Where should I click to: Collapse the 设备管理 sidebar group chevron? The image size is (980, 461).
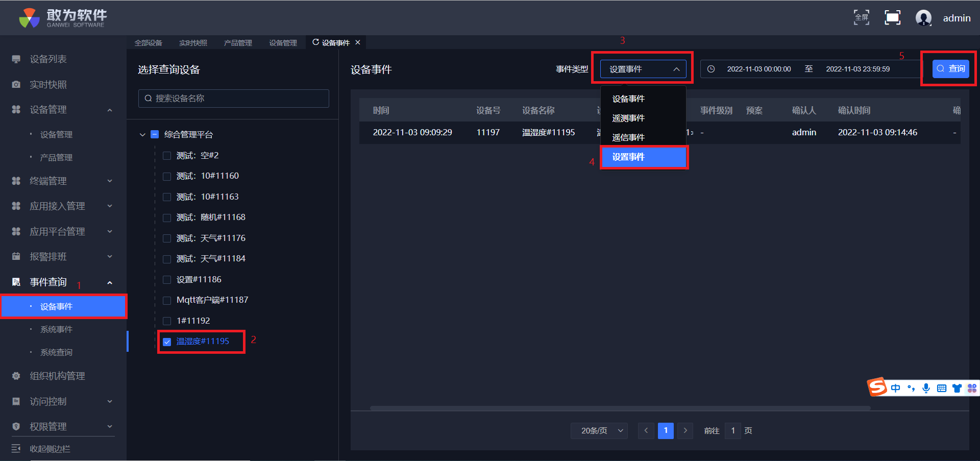110,110
